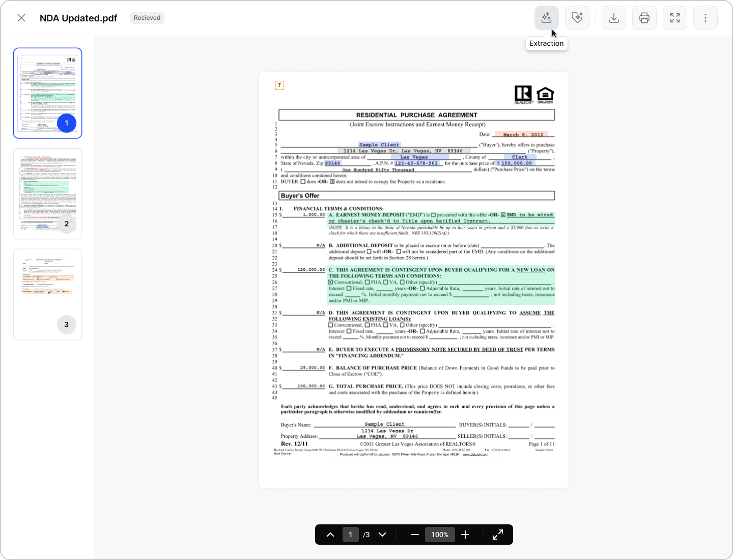
Task: Open the AI tag suggestion icon
Action: coord(577,18)
